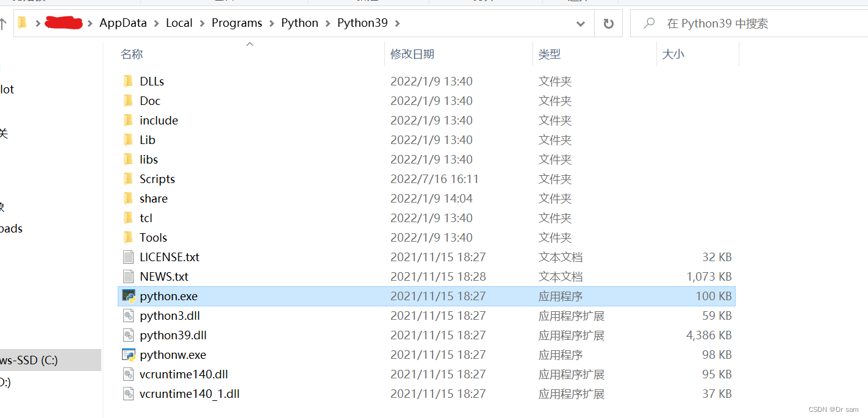868x418 pixels.
Task: Select the Scripts folder name
Action: pos(157,179)
